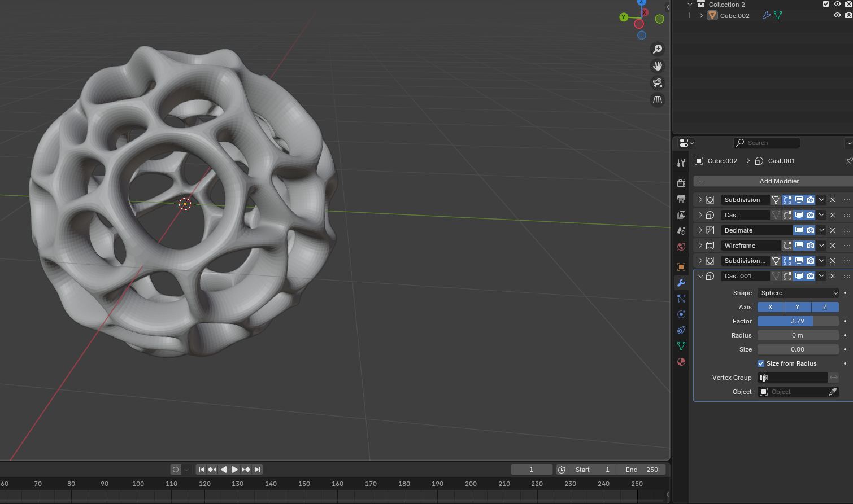The image size is (853, 504).
Task: Open the Properties editor type dropdown
Action: pyautogui.click(x=686, y=143)
